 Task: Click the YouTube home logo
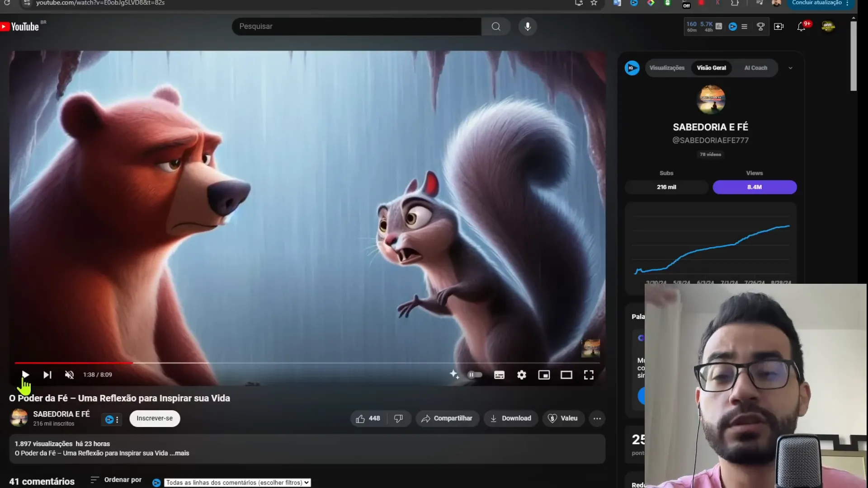(x=20, y=27)
